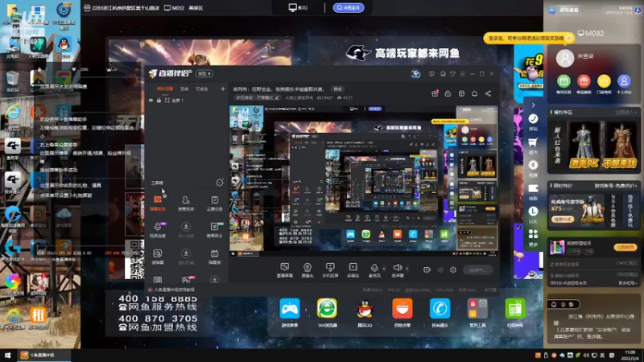644x362 pixels.
Task: Open the blue 个人中心 icon
Action: (x=624, y=81)
